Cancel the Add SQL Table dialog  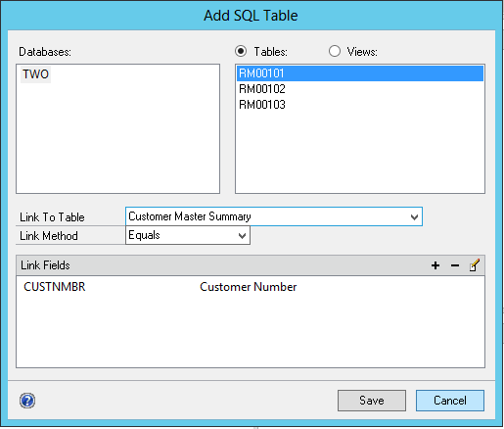coord(450,401)
